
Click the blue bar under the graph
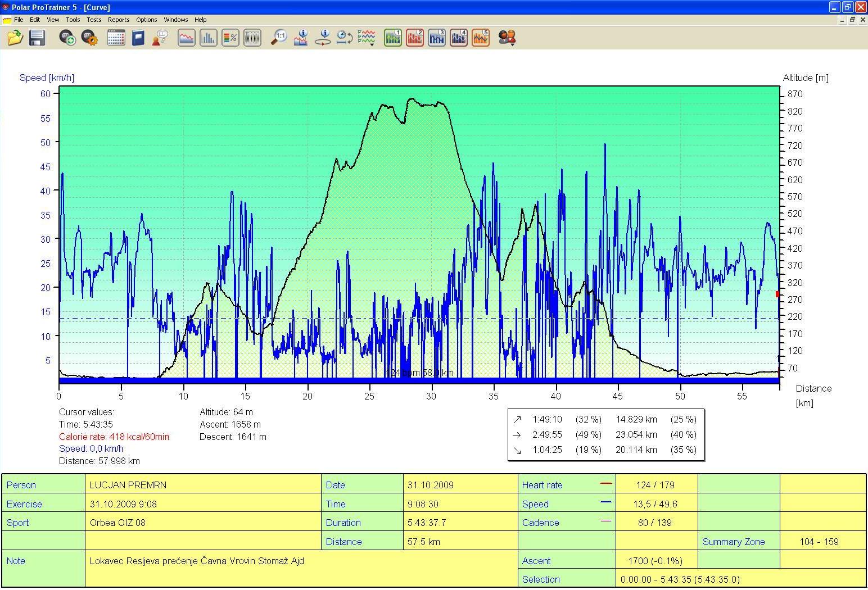tap(419, 381)
